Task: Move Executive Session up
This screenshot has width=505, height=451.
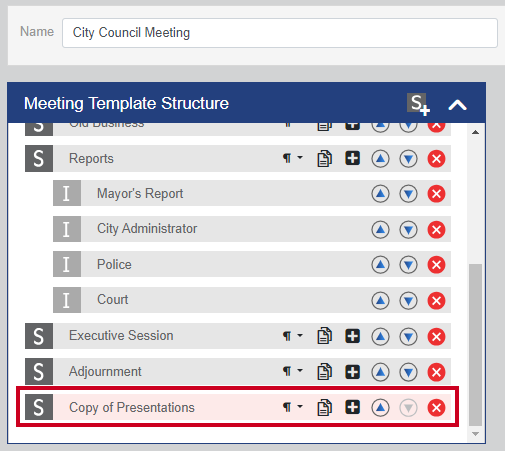Action: point(380,336)
